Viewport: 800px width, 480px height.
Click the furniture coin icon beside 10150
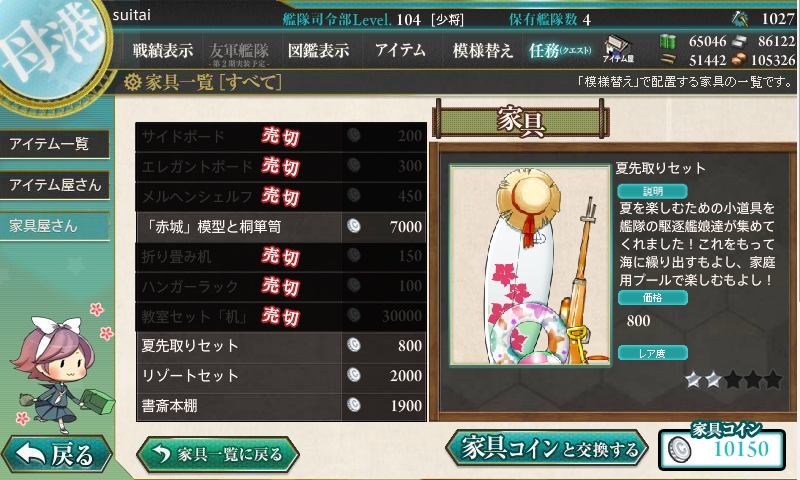tap(679, 449)
